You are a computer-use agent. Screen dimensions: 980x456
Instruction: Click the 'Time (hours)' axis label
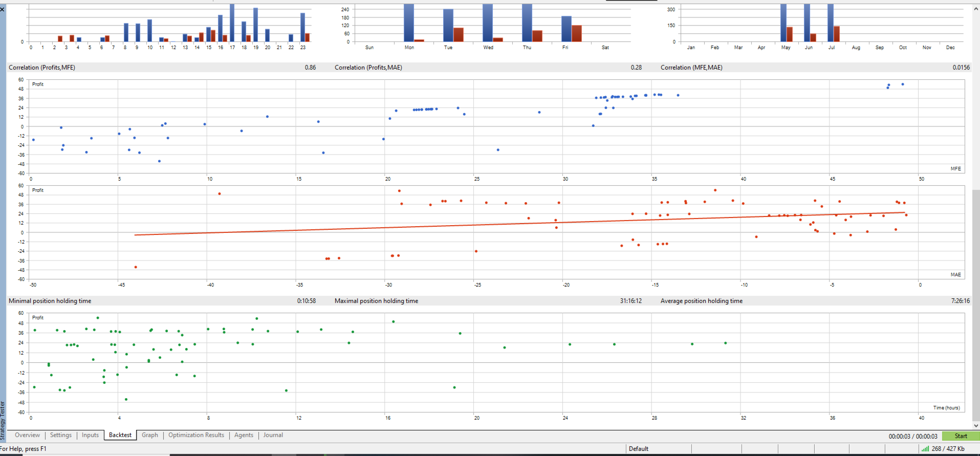[x=946, y=408]
